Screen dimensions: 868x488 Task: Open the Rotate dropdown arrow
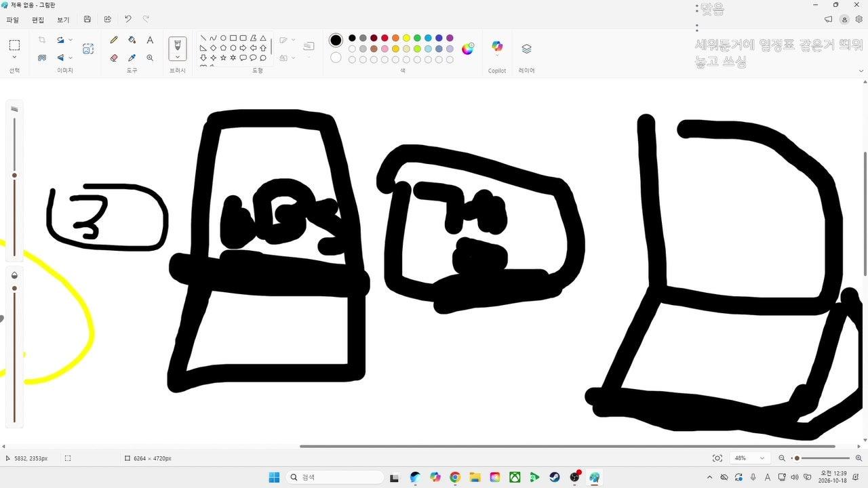[71, 41]
